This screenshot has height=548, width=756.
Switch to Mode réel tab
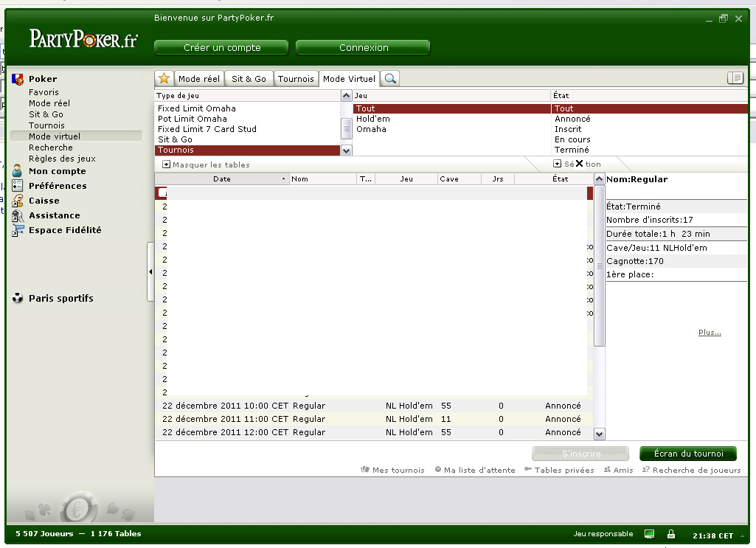pyautogui.click(x=198, y=79)
